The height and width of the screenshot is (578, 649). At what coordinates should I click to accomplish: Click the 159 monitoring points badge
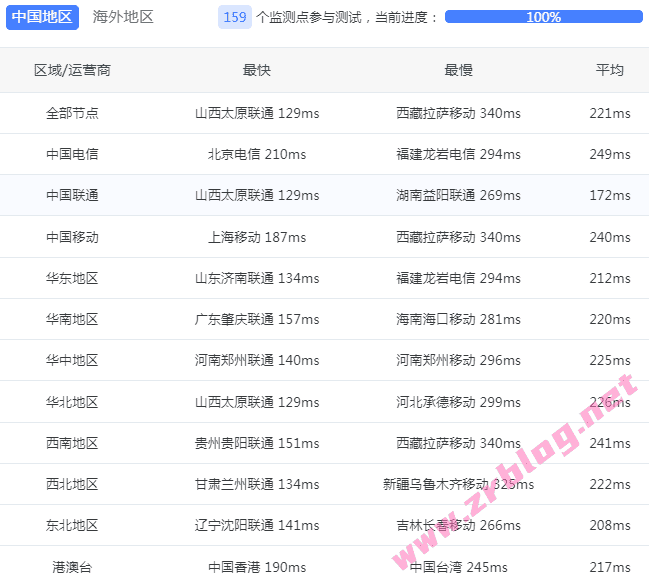(235, 17)
